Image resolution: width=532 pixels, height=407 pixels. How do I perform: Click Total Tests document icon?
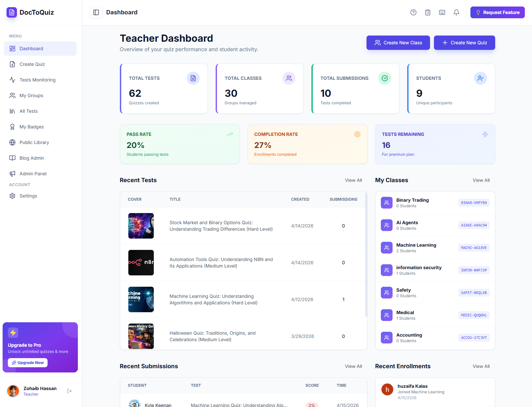(x=193, y=78)
